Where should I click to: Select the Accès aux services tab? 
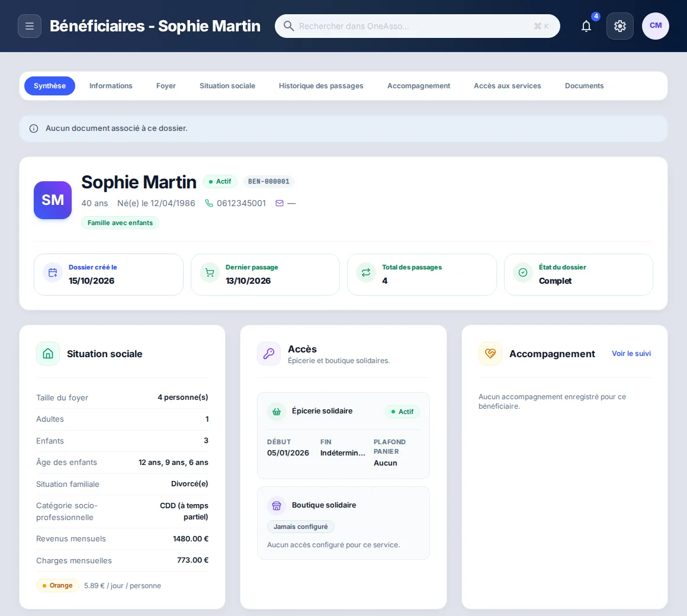tap(507, 86)
